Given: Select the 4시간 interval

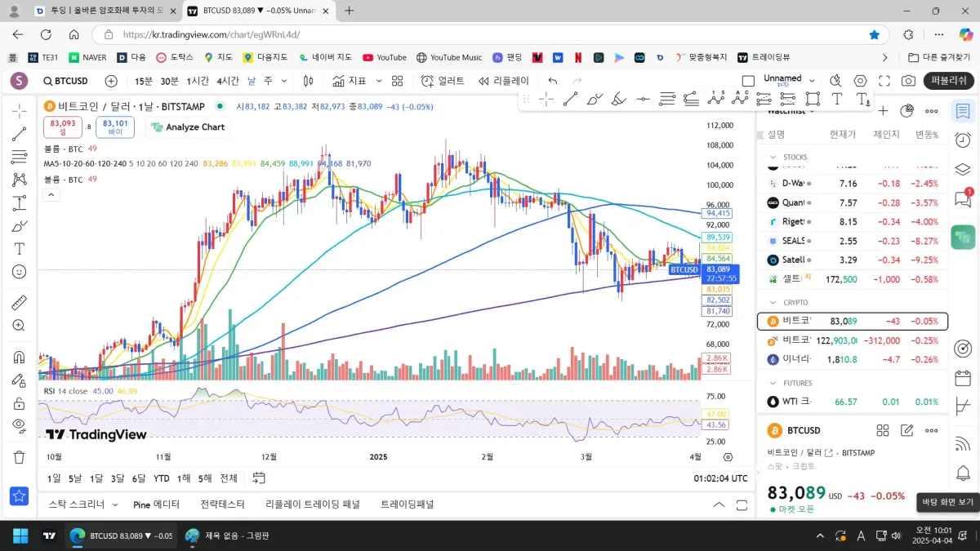Looking at the screenshot, I should tap(228, 81).
